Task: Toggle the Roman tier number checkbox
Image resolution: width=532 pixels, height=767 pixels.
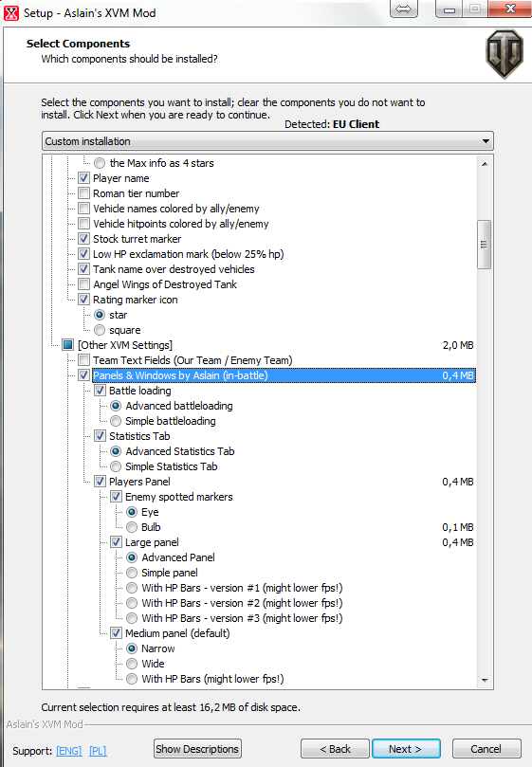Action: click(x=84, y=193)
